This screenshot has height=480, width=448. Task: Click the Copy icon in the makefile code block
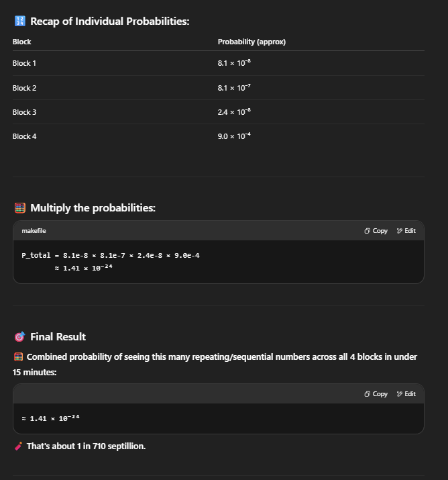point(368,231)
